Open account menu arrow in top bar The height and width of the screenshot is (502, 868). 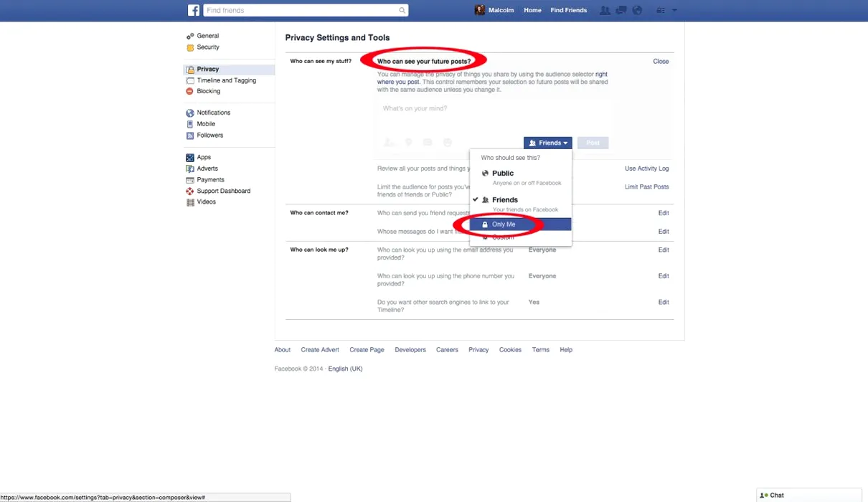(x=674, y=10)
